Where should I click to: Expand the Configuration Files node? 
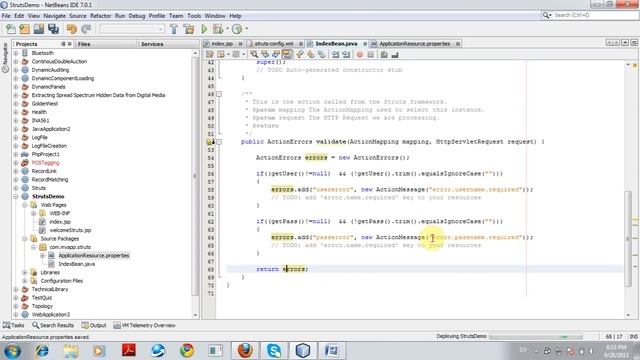[x=25, y=281]
